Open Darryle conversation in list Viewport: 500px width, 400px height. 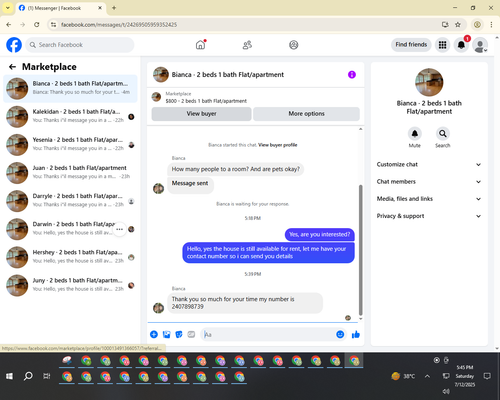pos(70,201)
